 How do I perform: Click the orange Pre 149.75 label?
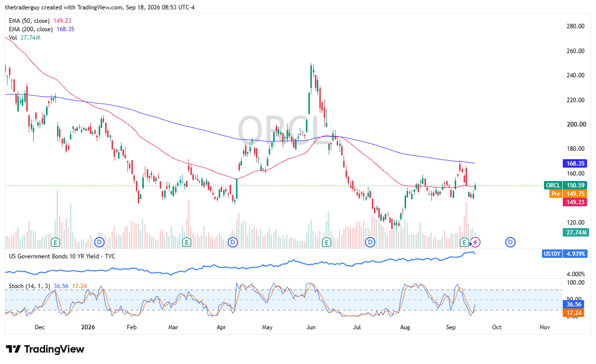coord(569,193)
